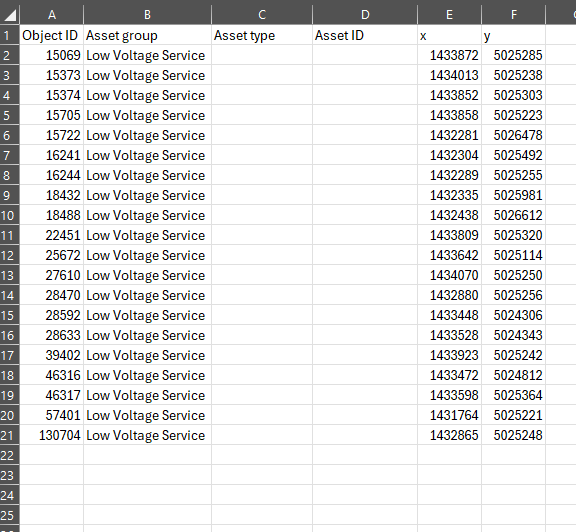This screenshot has height=532, width=576.
Task: Click Low Voltage Service in row 21
Action: pyautogui.click(x=147, y=435)
